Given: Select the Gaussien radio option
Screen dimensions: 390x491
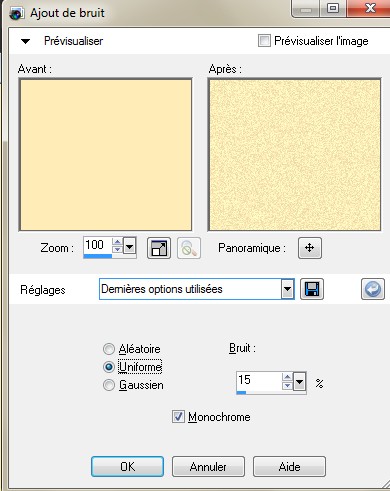Looking at the screenshot, I should (109, 385).
